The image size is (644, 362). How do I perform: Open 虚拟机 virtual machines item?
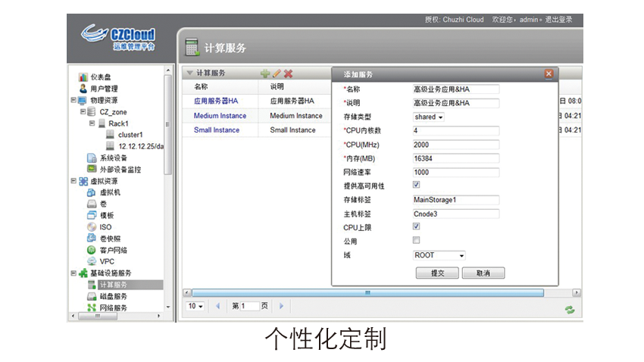tap(110, 192)
